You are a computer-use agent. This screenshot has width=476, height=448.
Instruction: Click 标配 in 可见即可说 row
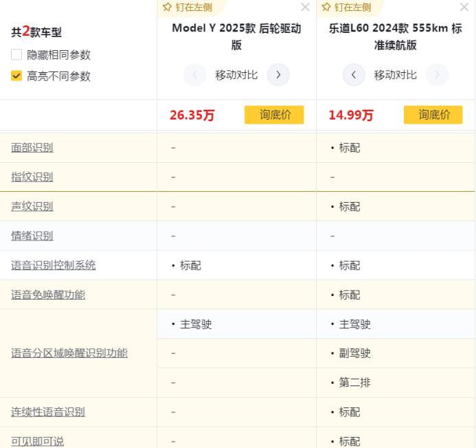[350, 441]
